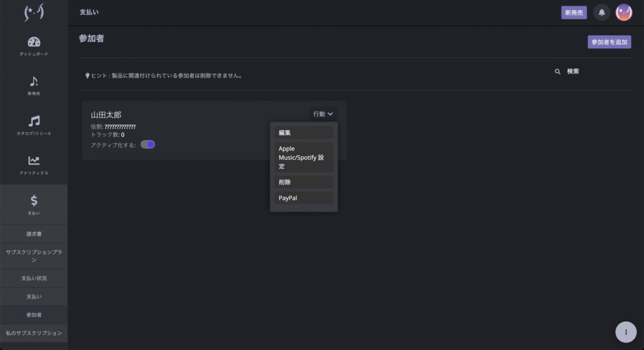
Task: Open サブスクリプションプラン in sidebar submenu
Action: 34,255
